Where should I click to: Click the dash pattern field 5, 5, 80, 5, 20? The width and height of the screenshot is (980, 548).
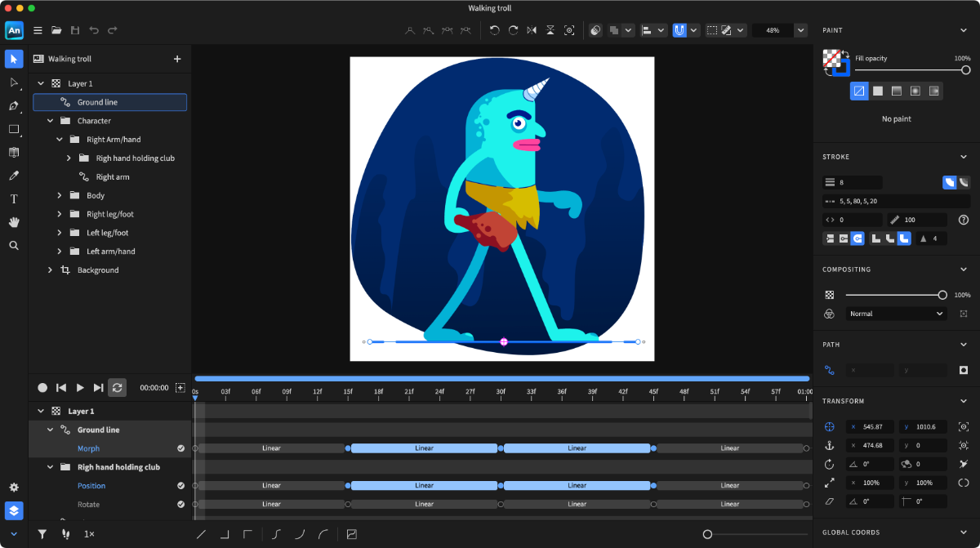[896, 201]
